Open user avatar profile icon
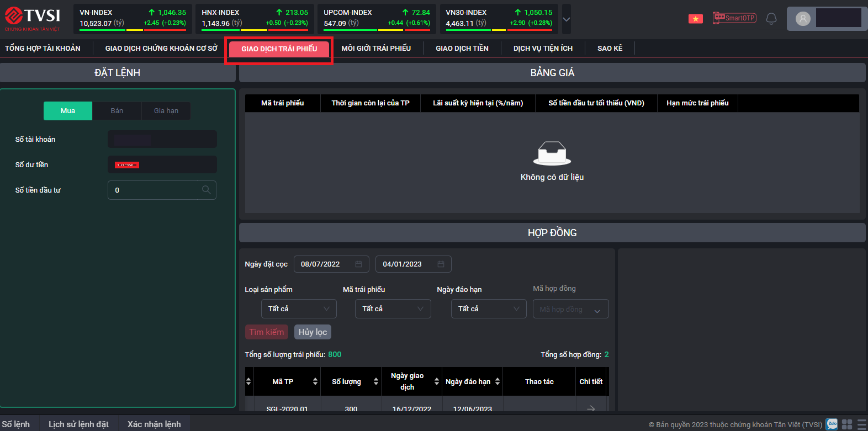The width and height of the screenshot is (868, 431). click(803, 19)
